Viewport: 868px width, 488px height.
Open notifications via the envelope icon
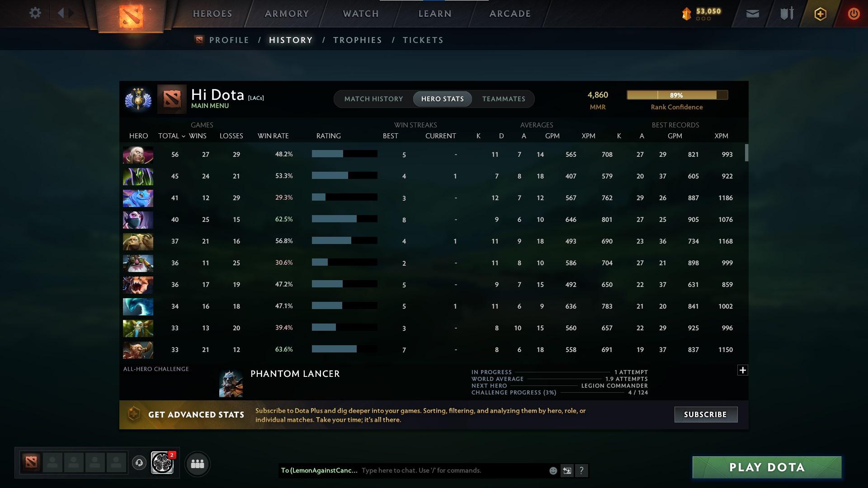point(752,14)
